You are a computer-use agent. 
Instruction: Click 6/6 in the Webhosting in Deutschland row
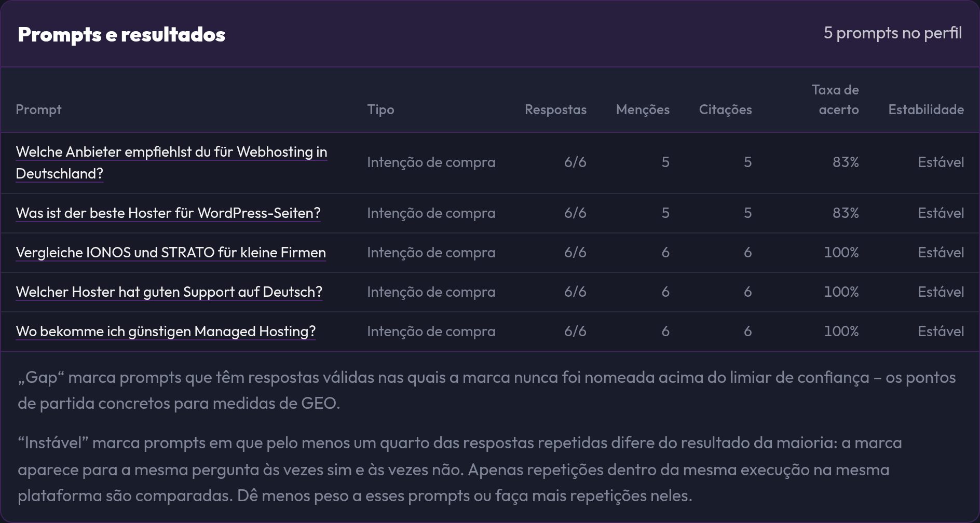click(x=575, y=162)
